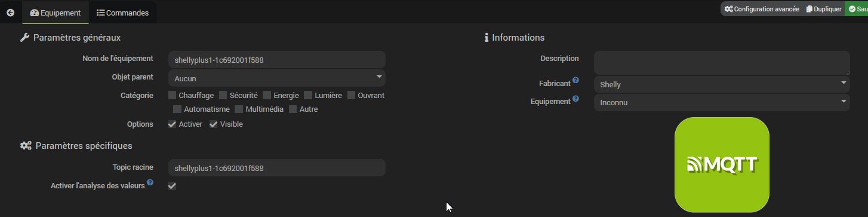The image size is (868, 217).
Task: Switch to the Commandes tab
Action: (122, 13)
